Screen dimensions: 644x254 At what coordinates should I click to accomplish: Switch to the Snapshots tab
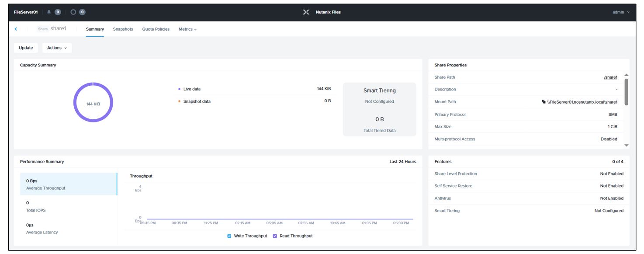(x=123, y=29)
